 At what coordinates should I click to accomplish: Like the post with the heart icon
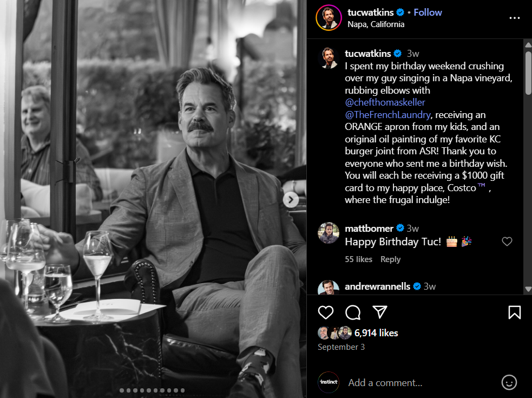[325, 312]
